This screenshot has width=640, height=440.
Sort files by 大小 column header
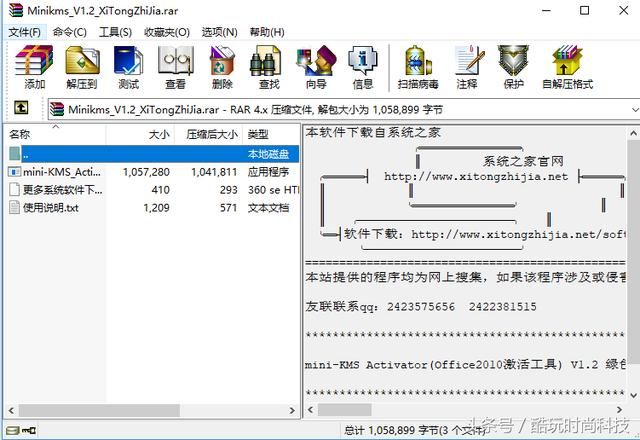pos(140,134)
